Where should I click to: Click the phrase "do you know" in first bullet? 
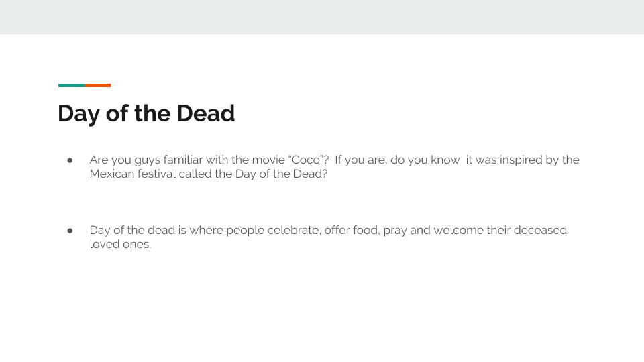[x=425, y=160]
